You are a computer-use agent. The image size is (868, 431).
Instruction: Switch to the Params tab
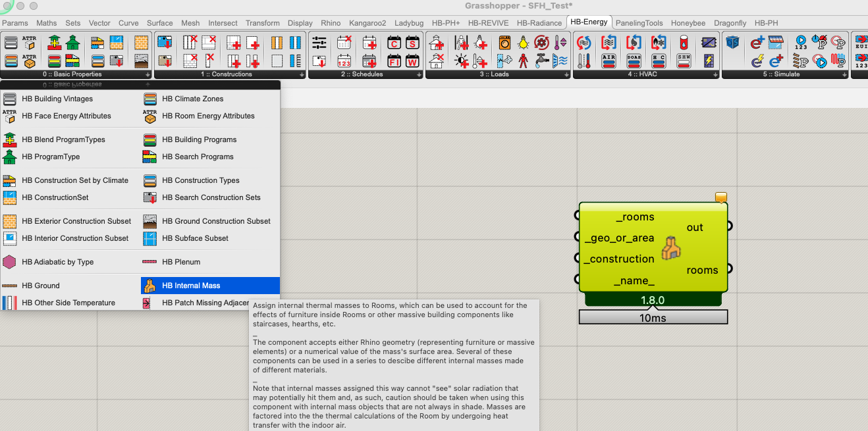[14, 23]
